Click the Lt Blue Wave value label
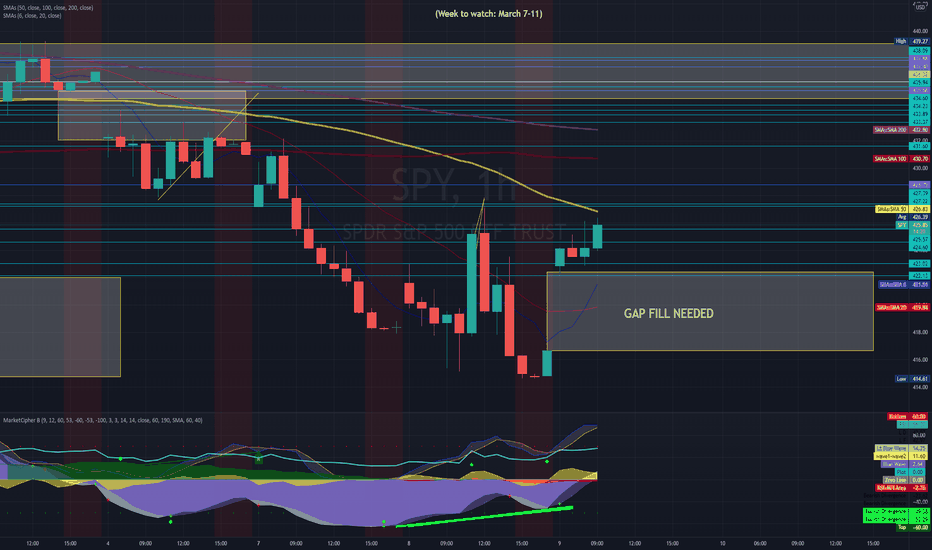The image size is (932, 550). click(x=900, y=448)
